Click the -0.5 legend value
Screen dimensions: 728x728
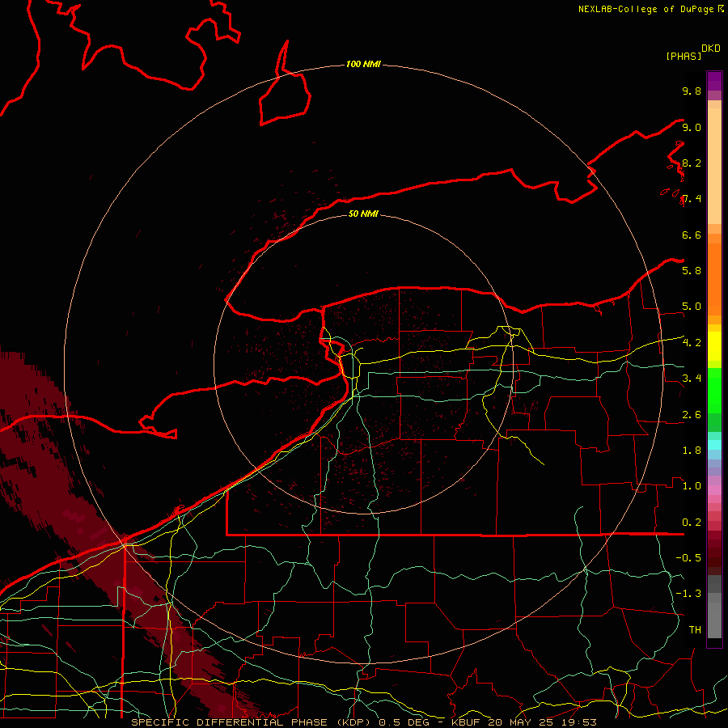pyautogui.click(x=688, y=557)
